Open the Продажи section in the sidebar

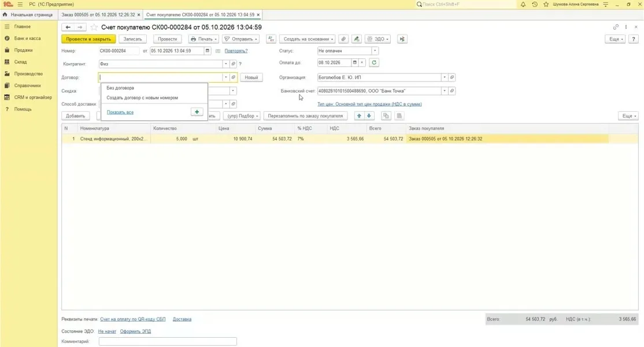[23, 50]
